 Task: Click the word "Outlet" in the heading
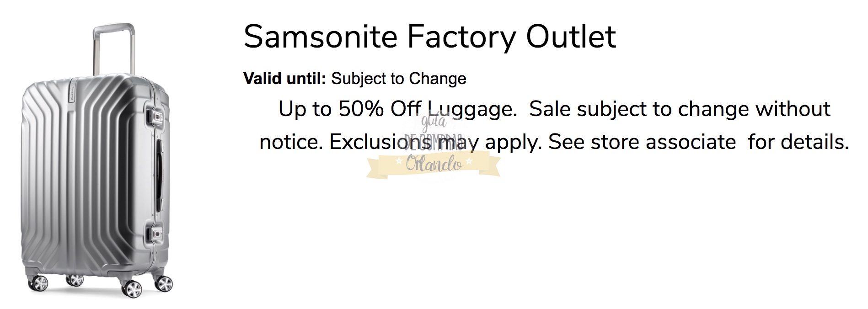tap(571, 37)
